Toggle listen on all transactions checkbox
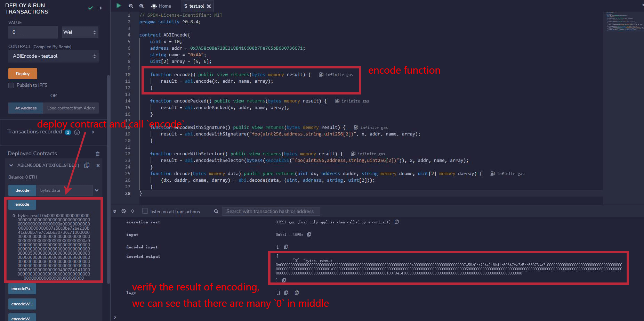This screenshot has height=321, width=644. coord(145,211)
